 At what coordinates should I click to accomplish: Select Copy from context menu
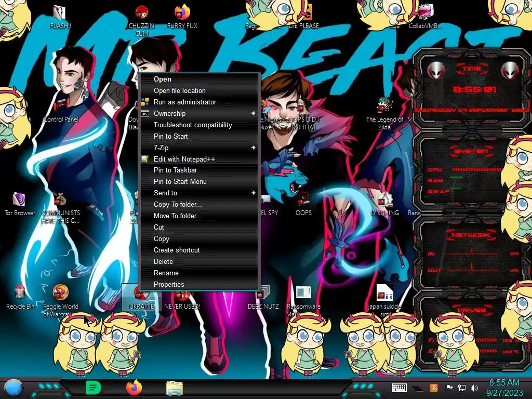(x=200, y=238)
